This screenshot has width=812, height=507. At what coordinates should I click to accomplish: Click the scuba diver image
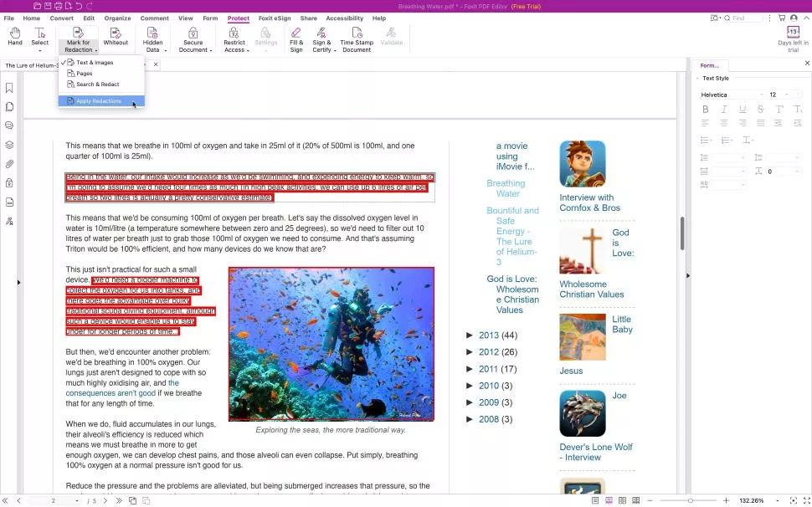pyautogui.click(x=331, y=344)
